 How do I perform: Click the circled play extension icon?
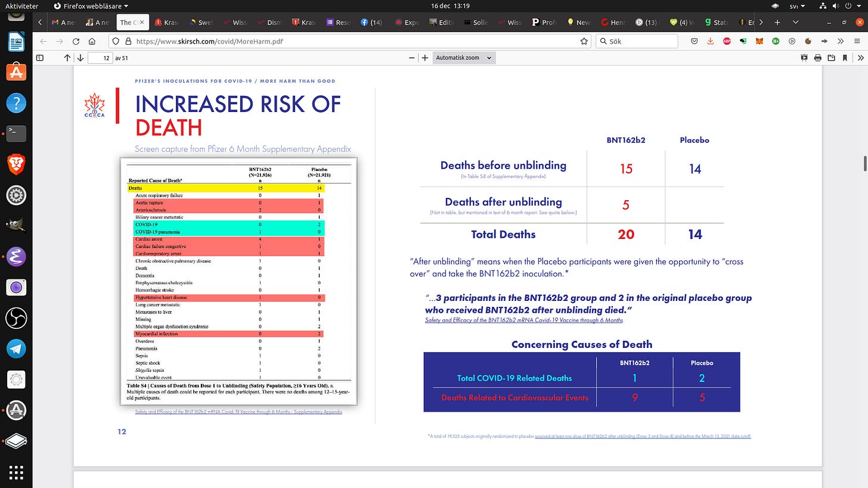click(x=792, y=41)
